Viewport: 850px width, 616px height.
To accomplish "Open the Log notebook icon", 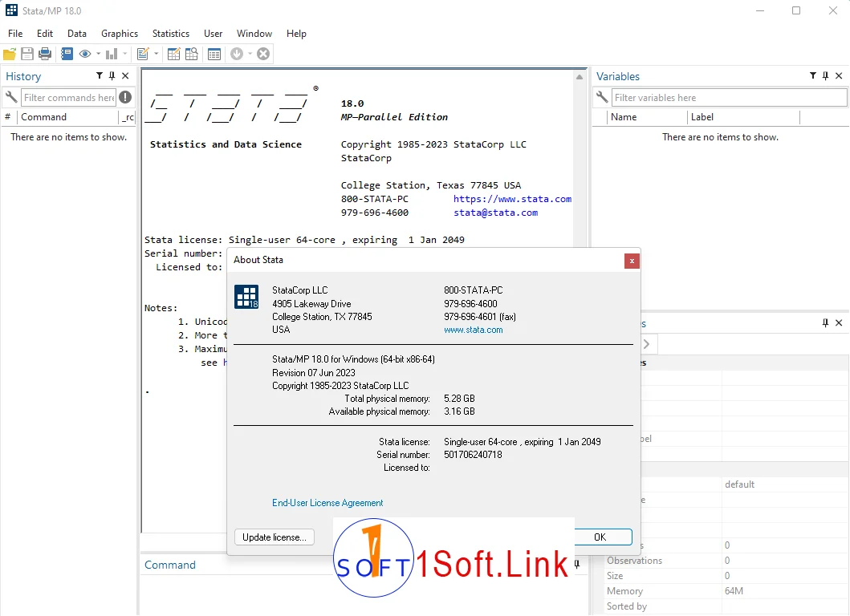I will (x=67, y=54).
